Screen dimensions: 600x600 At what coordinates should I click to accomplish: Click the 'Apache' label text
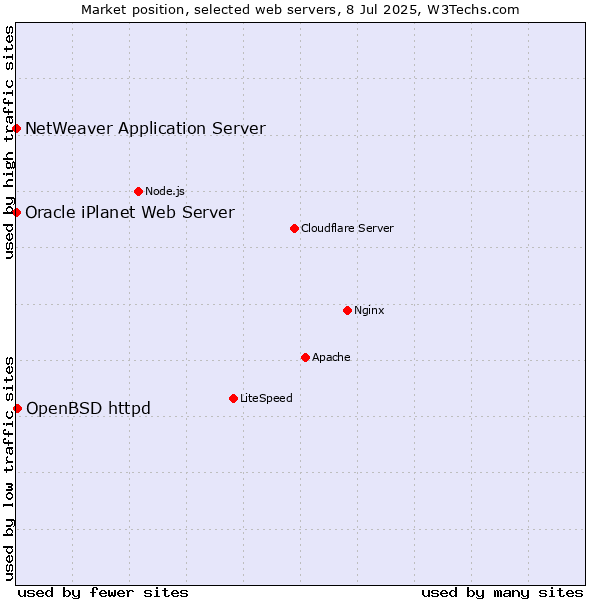331,357
